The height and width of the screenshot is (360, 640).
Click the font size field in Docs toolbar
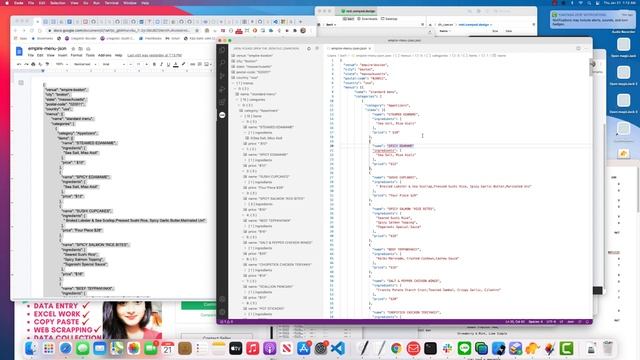138,64
